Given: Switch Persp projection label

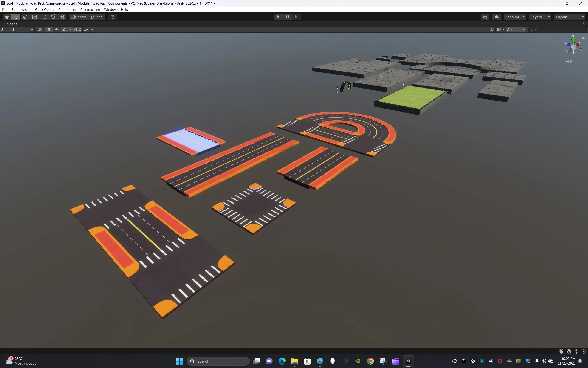Looking at the screenshot, I should (x=573, y=62).
